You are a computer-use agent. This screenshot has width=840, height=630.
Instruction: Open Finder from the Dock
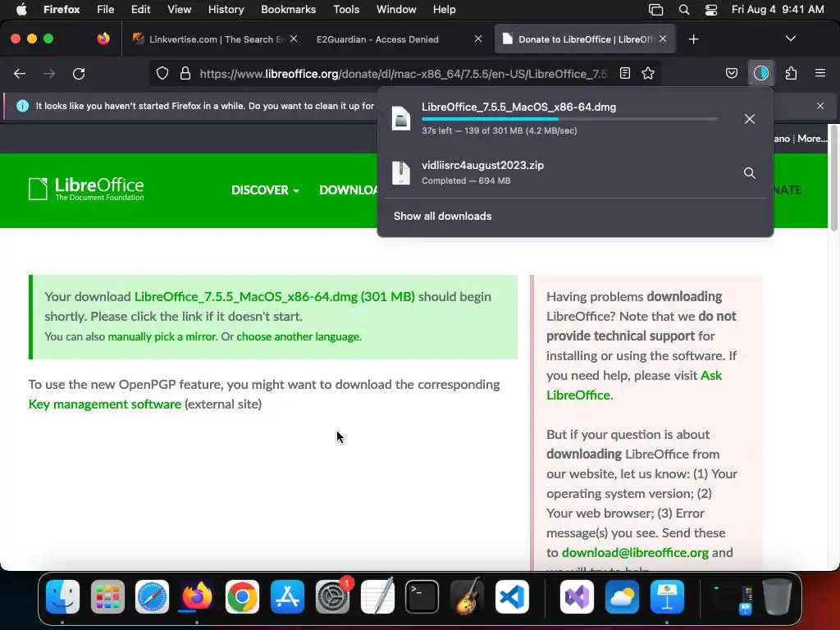(62, 596)
